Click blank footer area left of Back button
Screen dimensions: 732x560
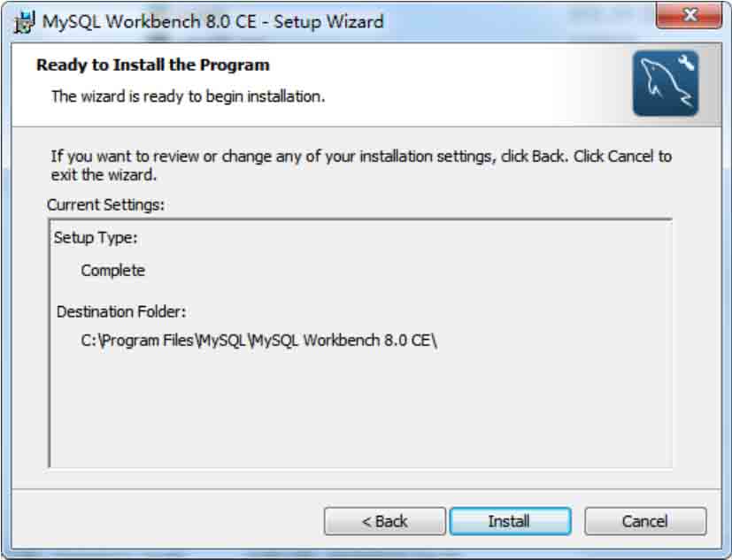point(168,521)
